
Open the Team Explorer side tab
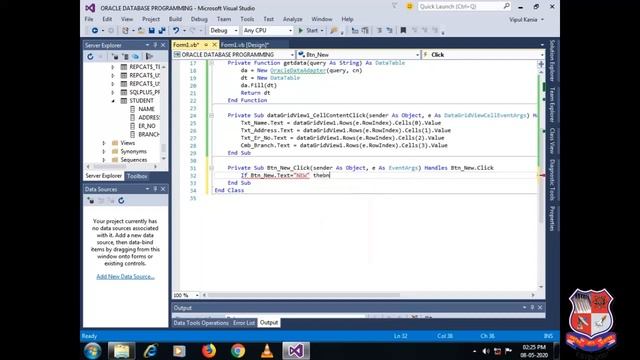(x=552, y=104)
